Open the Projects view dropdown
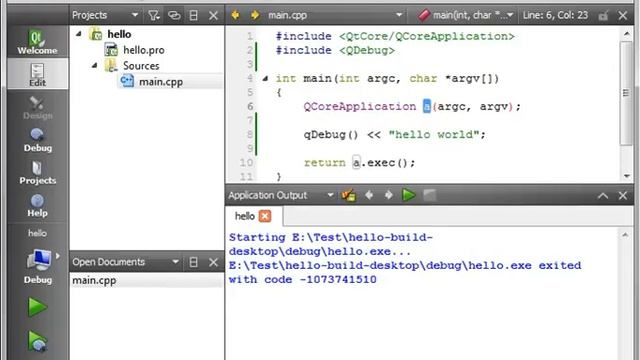 134,16
